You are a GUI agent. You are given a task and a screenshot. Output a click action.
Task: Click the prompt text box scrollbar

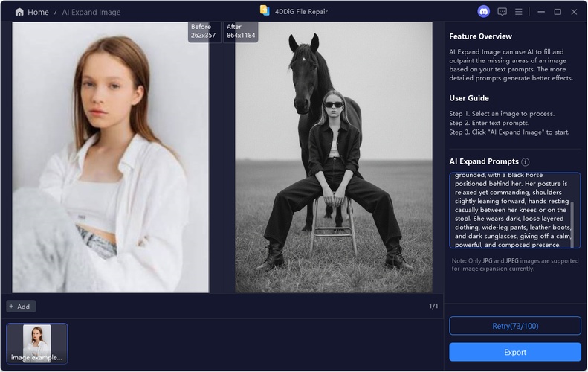572,225
